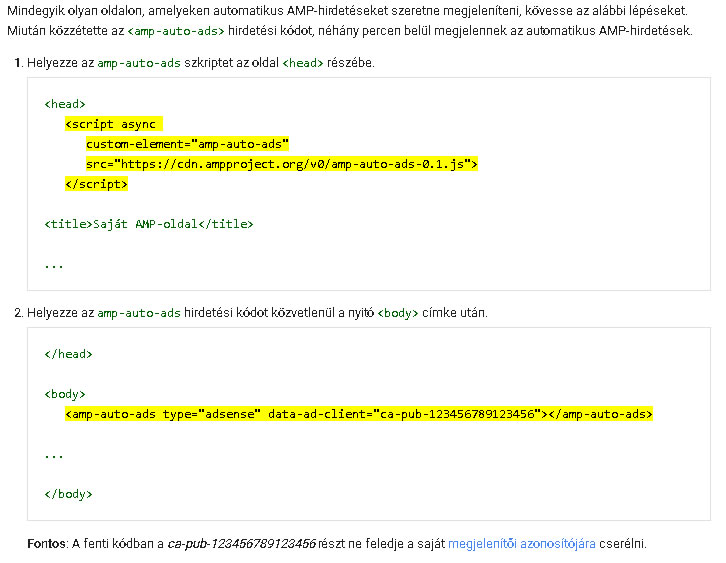Click the '</body>' closing tag
The width and height of the screenshot is (726, 563).
(x=69, y=494)
